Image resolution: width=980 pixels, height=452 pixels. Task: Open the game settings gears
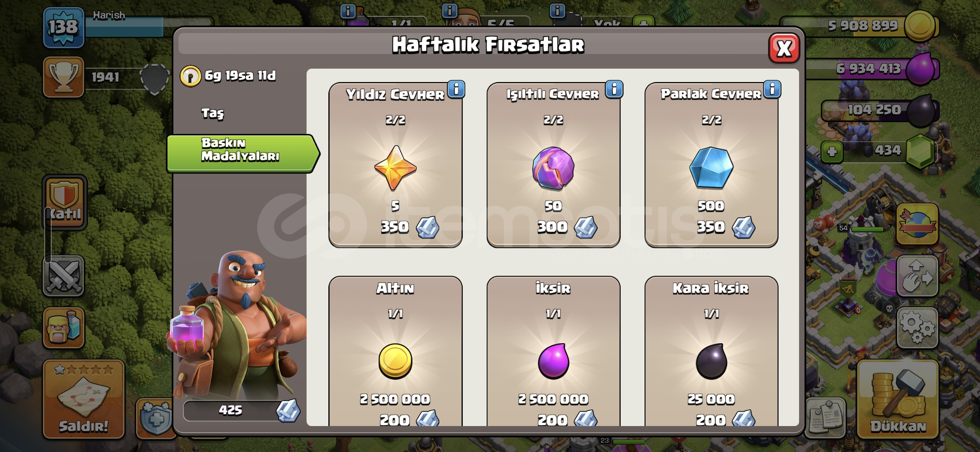point(917,327)
